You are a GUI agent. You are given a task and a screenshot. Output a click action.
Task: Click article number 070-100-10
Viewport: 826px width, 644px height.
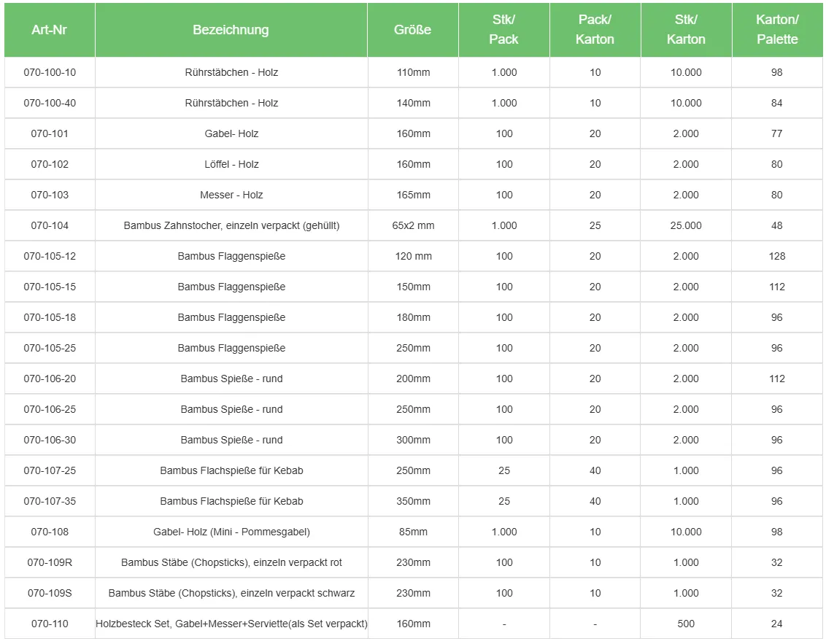50,72
